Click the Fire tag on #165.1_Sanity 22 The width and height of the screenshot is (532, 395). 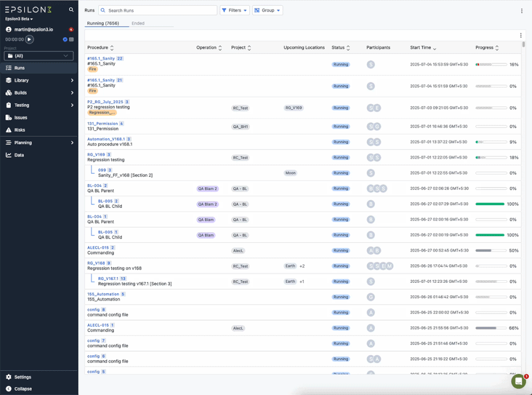93,69
